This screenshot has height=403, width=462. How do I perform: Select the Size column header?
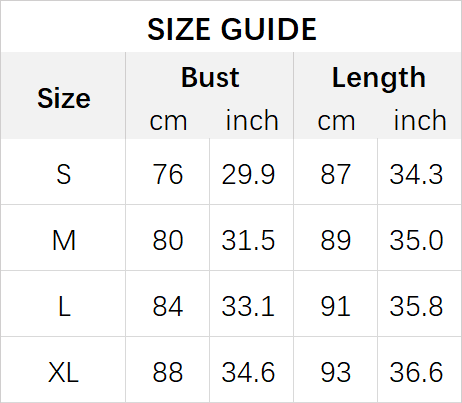(x=64, y=98)
